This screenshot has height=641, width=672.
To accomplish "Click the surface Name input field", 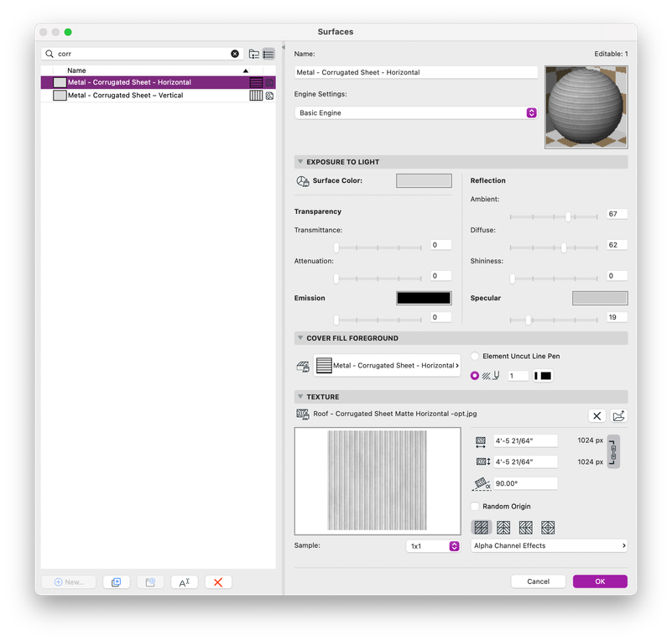I will point(416,72).
